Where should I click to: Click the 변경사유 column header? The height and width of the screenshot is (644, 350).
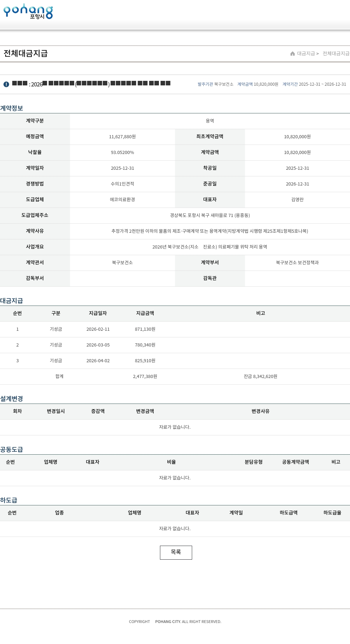click(x=260, y=411)
